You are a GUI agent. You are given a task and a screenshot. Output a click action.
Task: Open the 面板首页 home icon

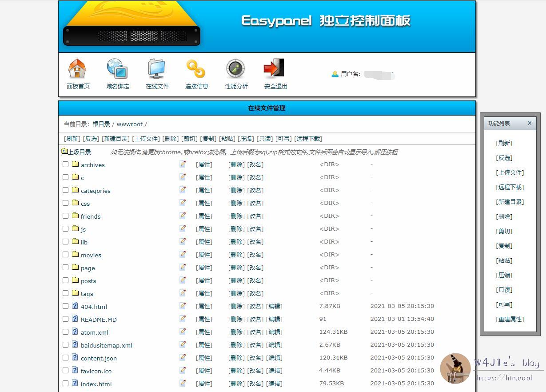77,69
